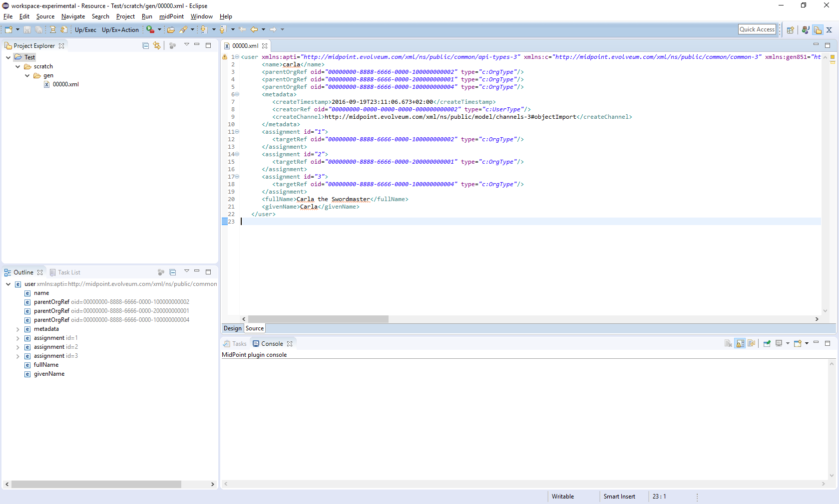Collapse the scratch folder in Project Explorer
The image size is (839, 504).
coord(17,66)
